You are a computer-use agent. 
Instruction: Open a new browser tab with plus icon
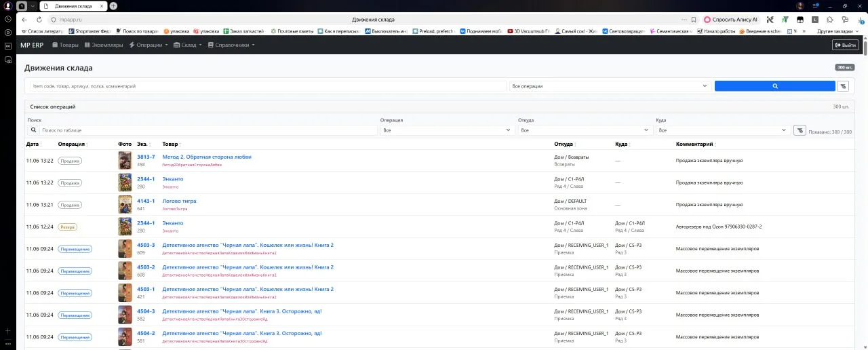pos(113,5)
